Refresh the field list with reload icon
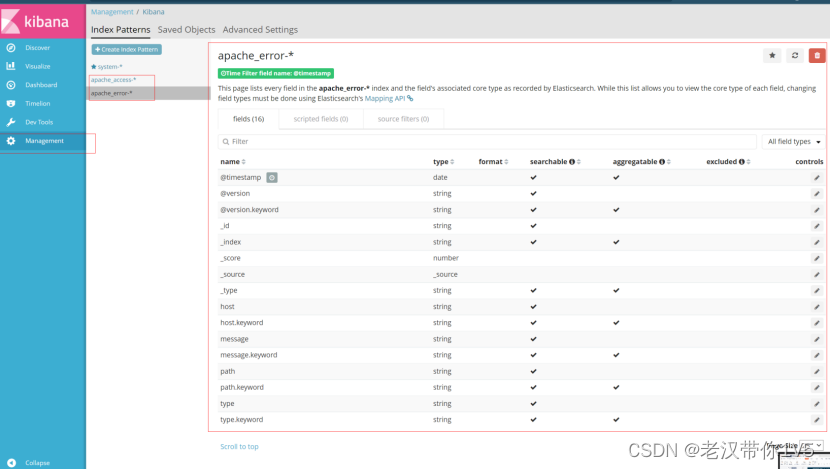830x469 pixels. tap(795, 56)
